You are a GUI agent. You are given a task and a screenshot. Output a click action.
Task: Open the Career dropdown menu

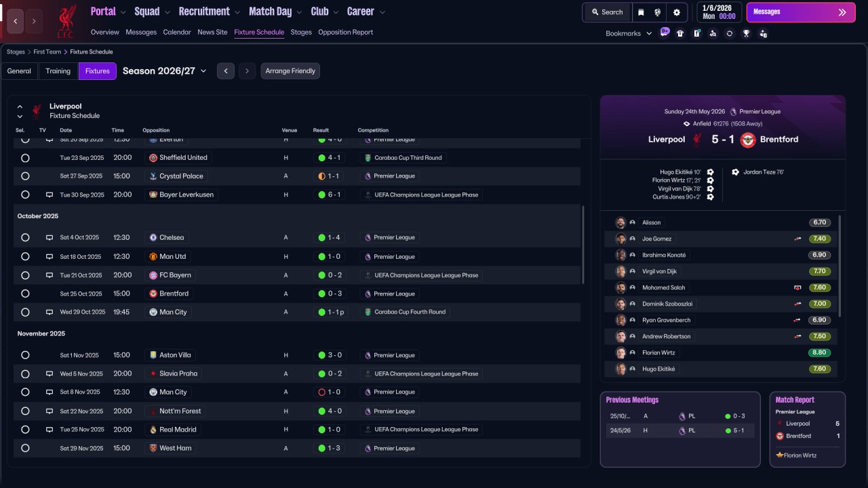[x=366, y=12]
